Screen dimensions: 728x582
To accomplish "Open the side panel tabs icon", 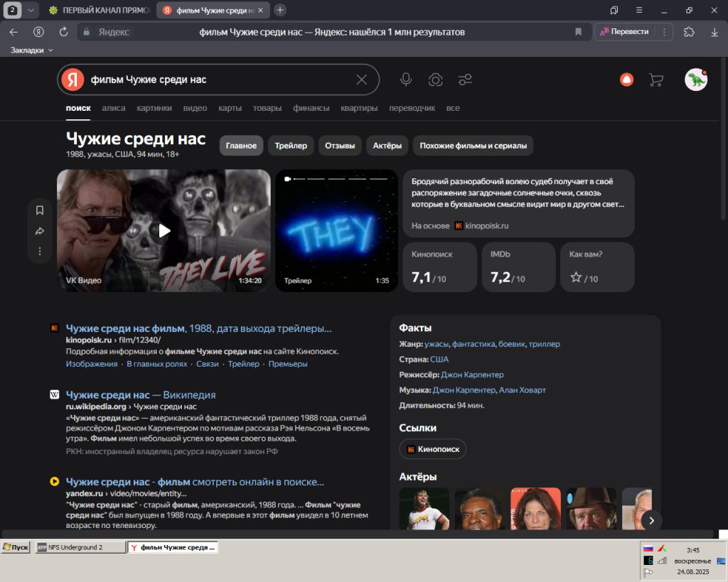I will (614, 10).
